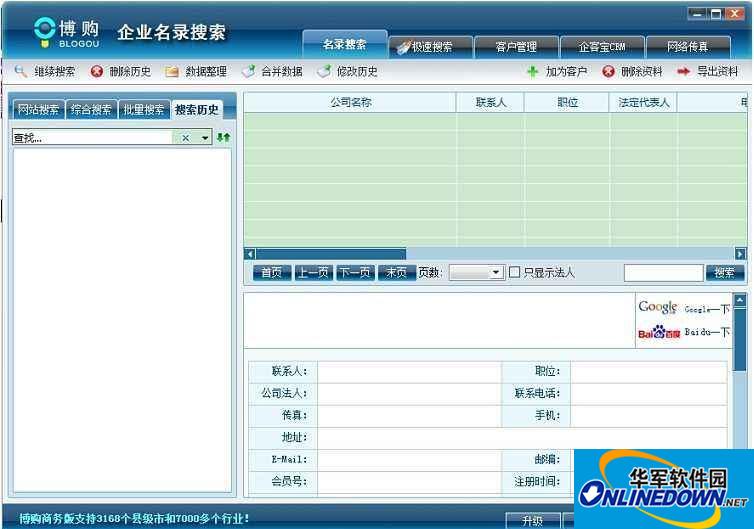Image resolution: width=754 pixels, height=529 pixels.
Task: Click the 末页 button
Action: pyautogui.click(x=396, y=273)
